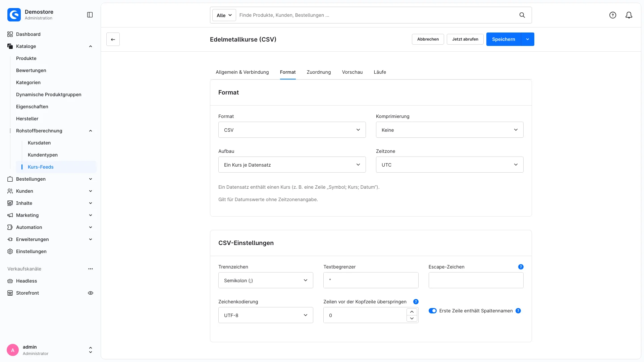644x362 pixels.
Task: Open the Trennzeichen dropdown
Action: [x=266, y=280]
